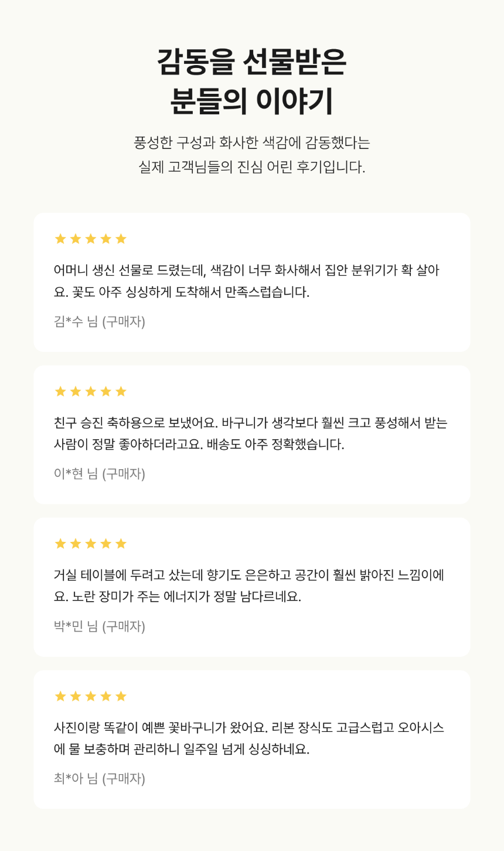This screenshot has width=504, height=851.
Task: Select reviewer name 최*아 님 (구매자)
Action: click(x=100, y=779)
